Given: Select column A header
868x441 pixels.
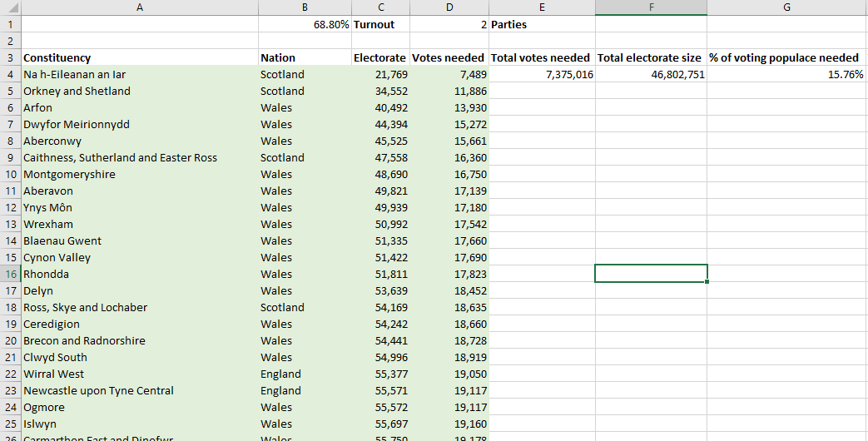Looking at the screenshot, I should tap(139, 7).
